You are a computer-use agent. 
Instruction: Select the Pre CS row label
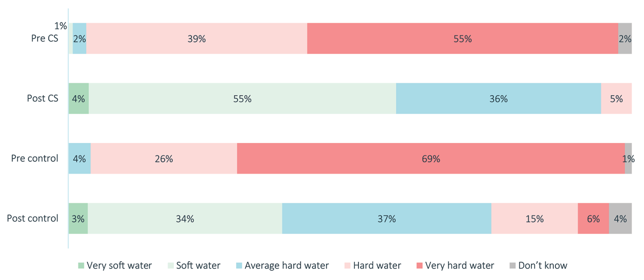coord(45,39)
